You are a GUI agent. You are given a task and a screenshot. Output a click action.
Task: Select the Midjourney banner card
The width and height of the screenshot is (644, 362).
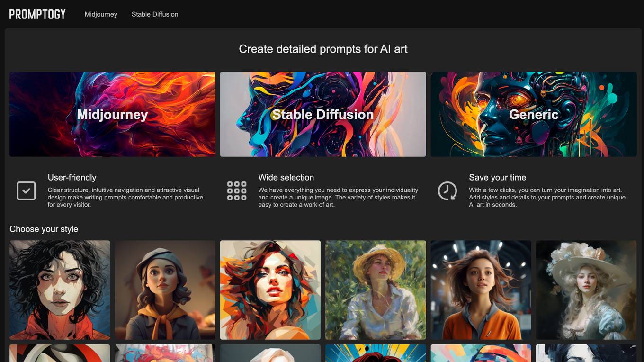(112, 114)
